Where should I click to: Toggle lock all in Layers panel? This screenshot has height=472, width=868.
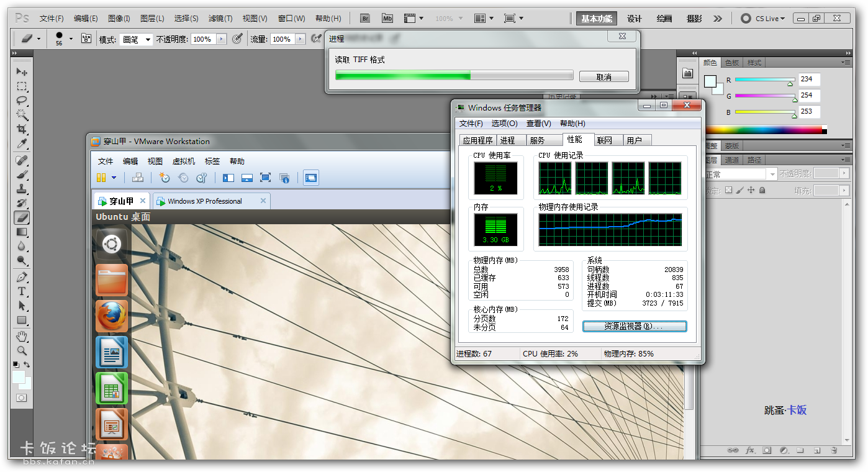762,191
